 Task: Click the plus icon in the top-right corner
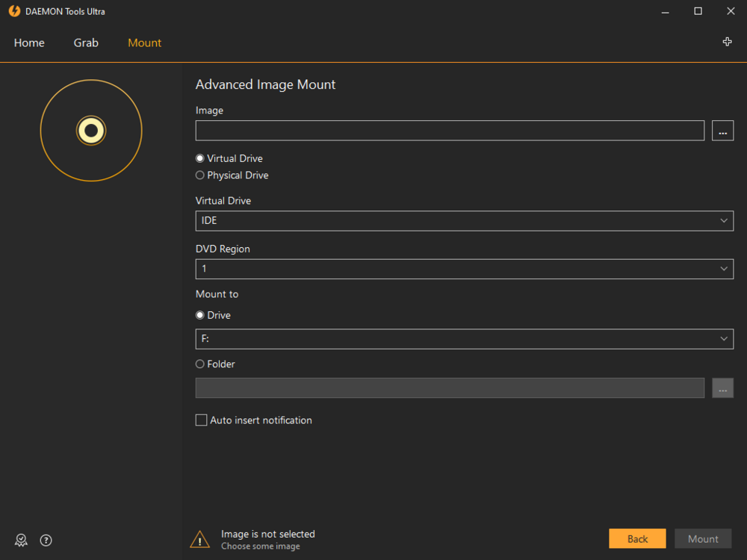[x=727, y=42]
